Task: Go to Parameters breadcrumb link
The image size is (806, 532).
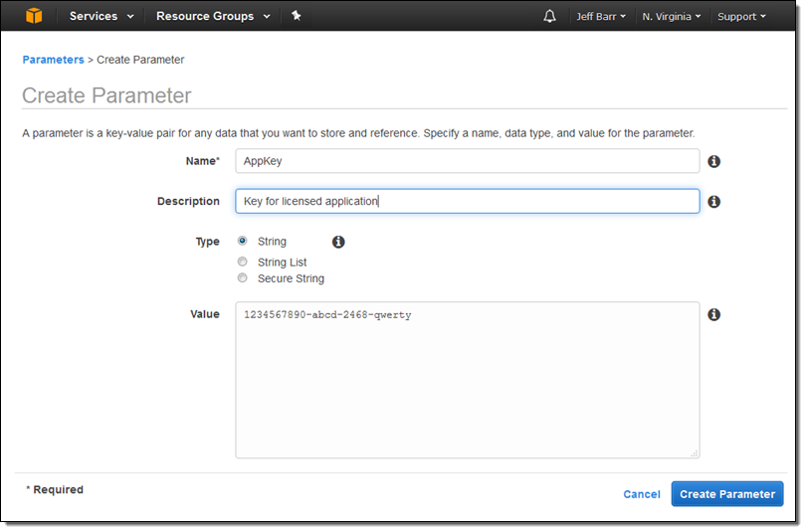Action: [x=53, y=60]
